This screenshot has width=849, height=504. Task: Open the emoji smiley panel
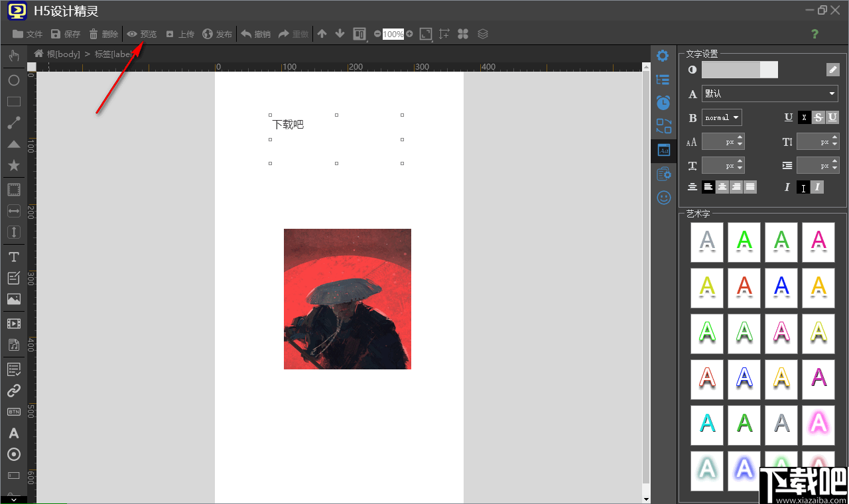[x=663, y=198]
